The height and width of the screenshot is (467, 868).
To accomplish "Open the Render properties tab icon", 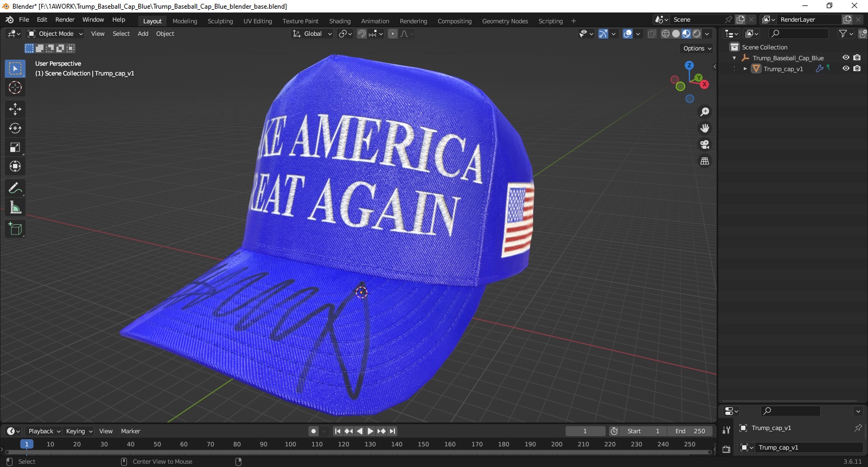I will coord(726,449).
